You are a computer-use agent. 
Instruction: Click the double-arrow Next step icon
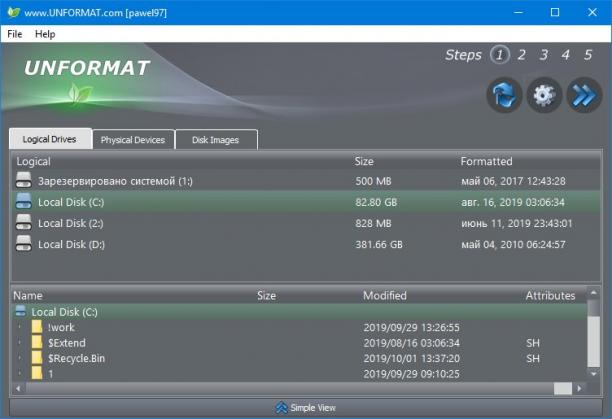(x=584, y=95)
